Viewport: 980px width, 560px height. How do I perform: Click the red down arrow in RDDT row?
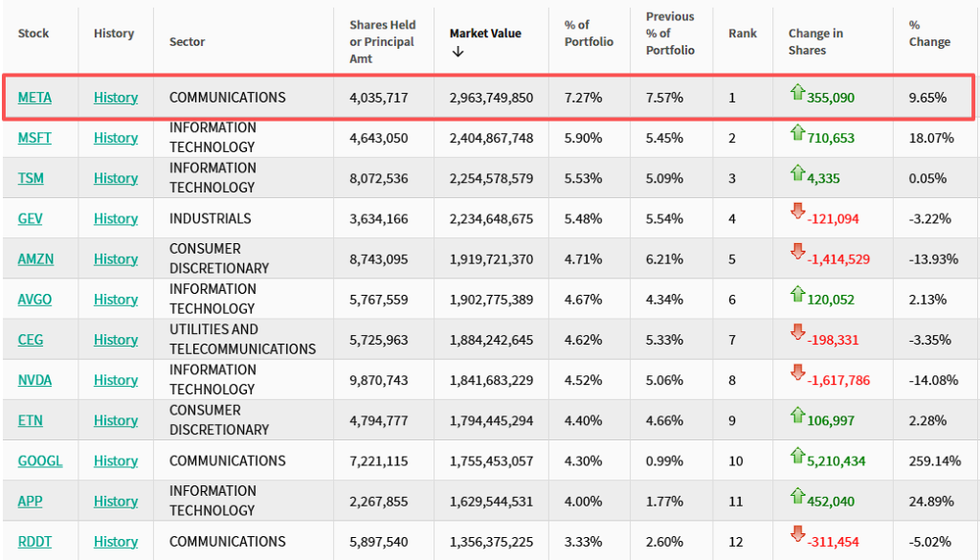tap(797, 536)
